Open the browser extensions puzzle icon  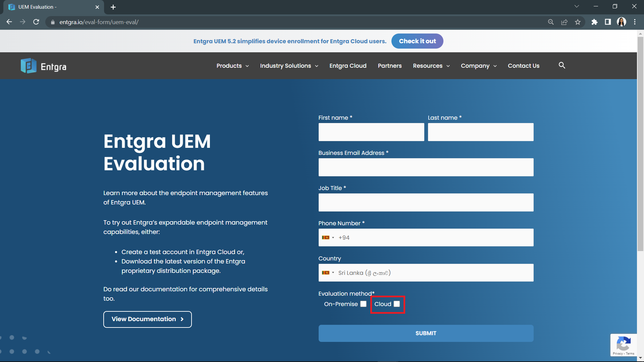(595, 22)
